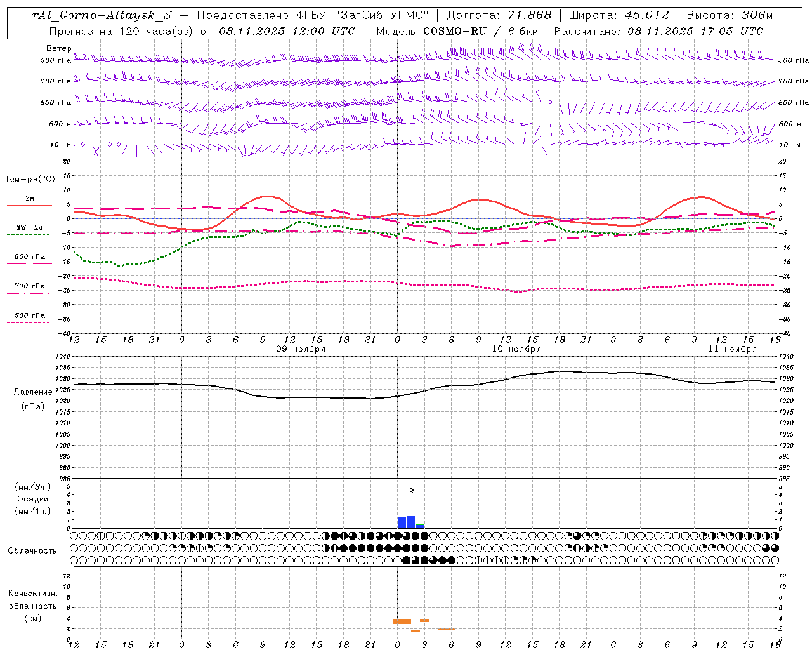The width and height of the screenshot is (812, 650).
Task: Click the 10 ноября date label
Action: [516, 349]
